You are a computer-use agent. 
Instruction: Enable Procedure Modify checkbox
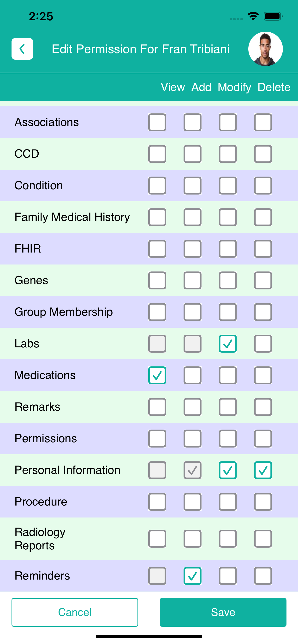click(228, 501)
